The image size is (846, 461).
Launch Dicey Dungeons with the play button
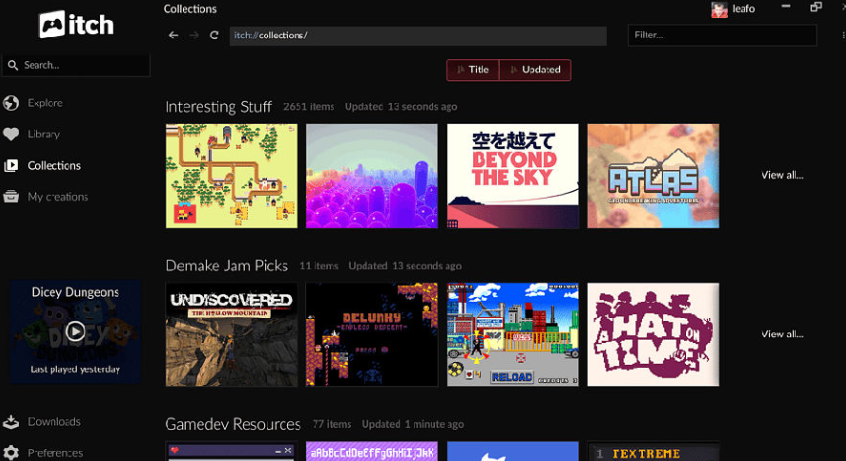75,331
